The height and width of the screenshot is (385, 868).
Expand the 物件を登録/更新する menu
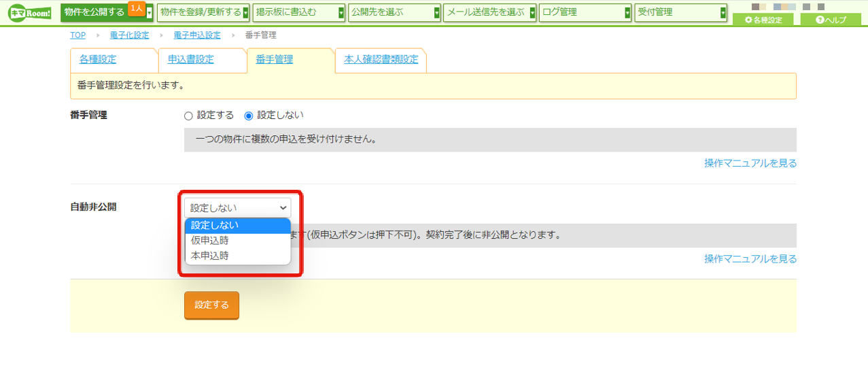click(x=203, y=13)
